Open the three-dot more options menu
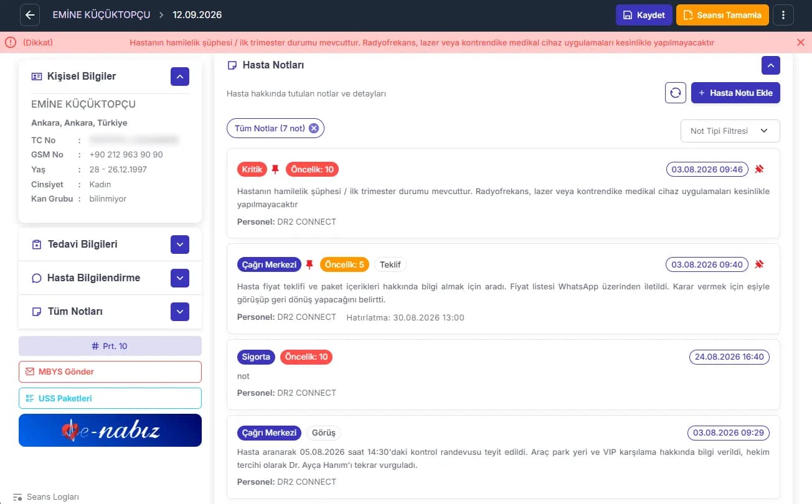 (783, 15)
